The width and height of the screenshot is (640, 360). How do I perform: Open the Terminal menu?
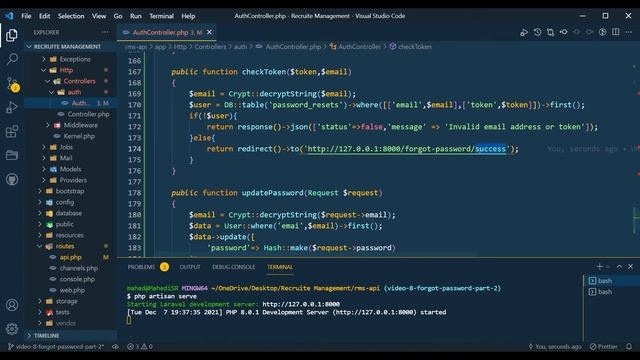(x=161, y=16)
